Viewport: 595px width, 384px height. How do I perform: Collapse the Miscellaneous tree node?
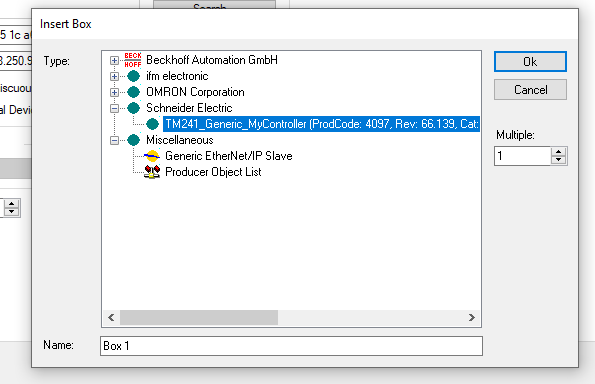[114, 140]
